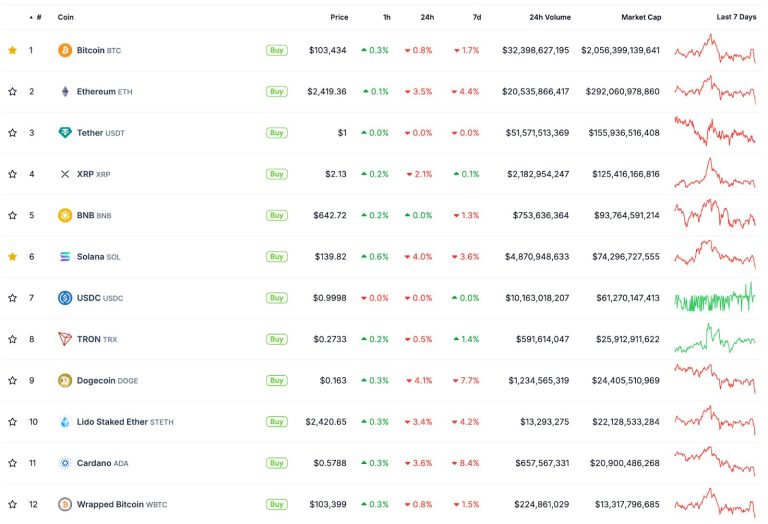Open the Bitcoin BTC coin page
768x524 pixels.
98,50
